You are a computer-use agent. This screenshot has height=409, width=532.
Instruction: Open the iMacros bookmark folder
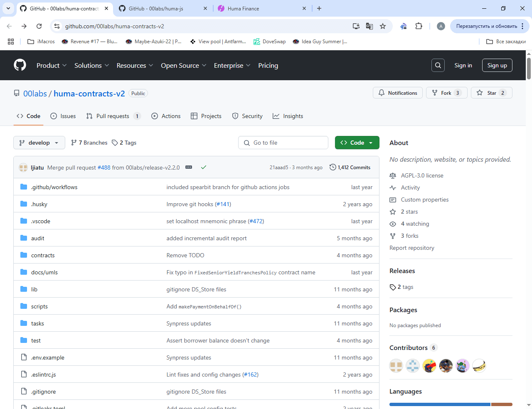click(41, 42)
